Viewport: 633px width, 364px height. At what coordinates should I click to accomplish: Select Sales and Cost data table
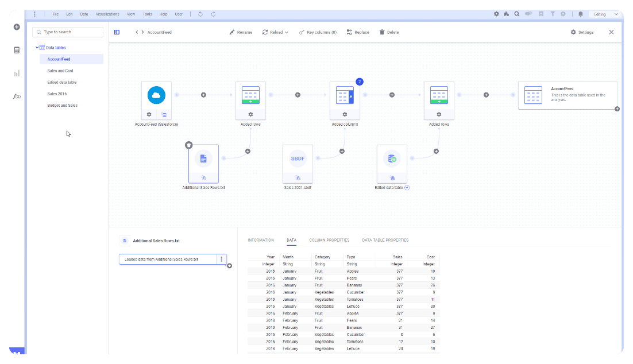click(x=60, y=71)
